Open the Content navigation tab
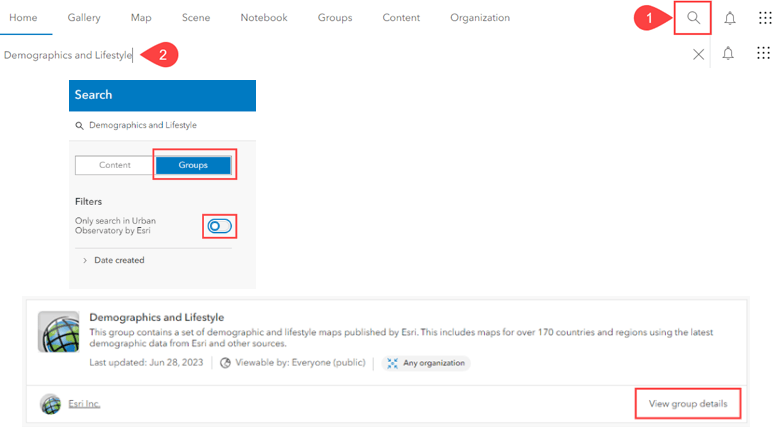Viewport: 780px width, 427px height. [401, 17]
